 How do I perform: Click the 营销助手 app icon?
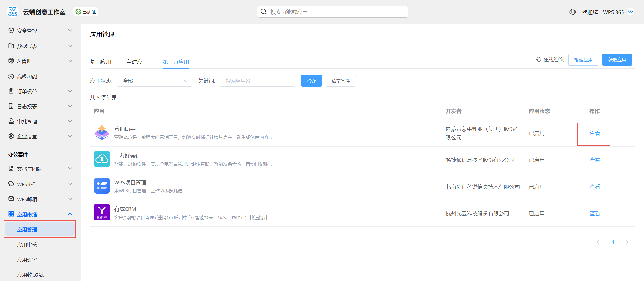pos(102,132)
